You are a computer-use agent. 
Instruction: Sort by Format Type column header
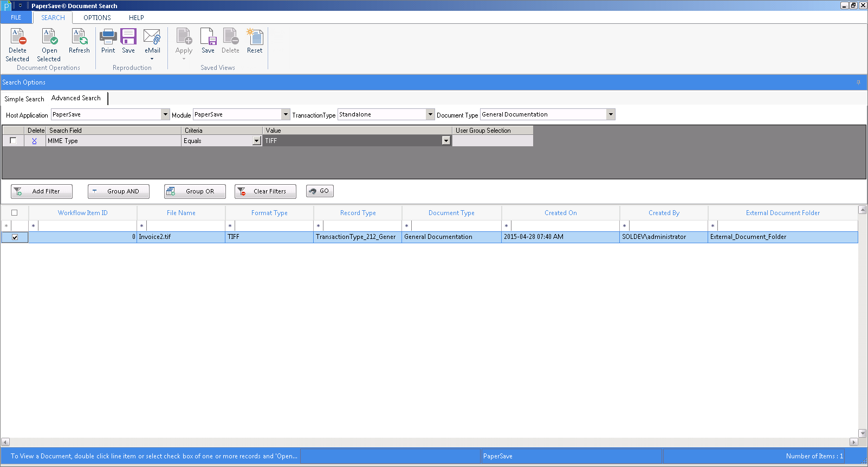pos(269,213)
